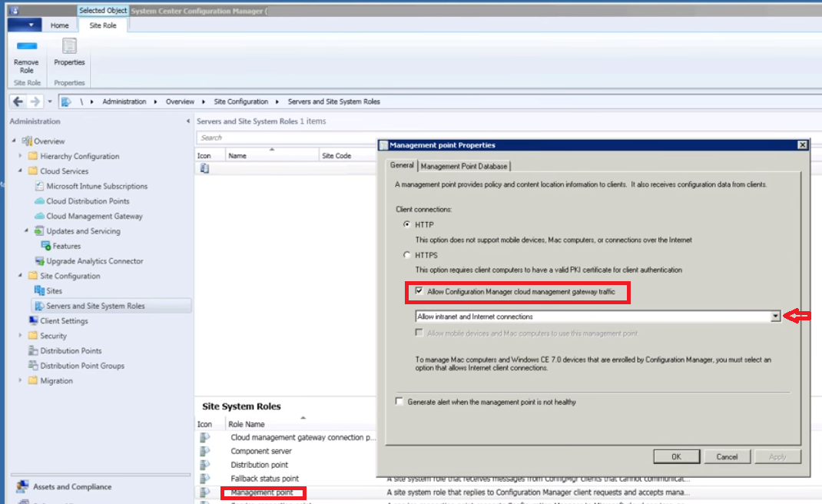
Task: Select Cloud Distribution Points cloud icon
Action: (39, 201)
